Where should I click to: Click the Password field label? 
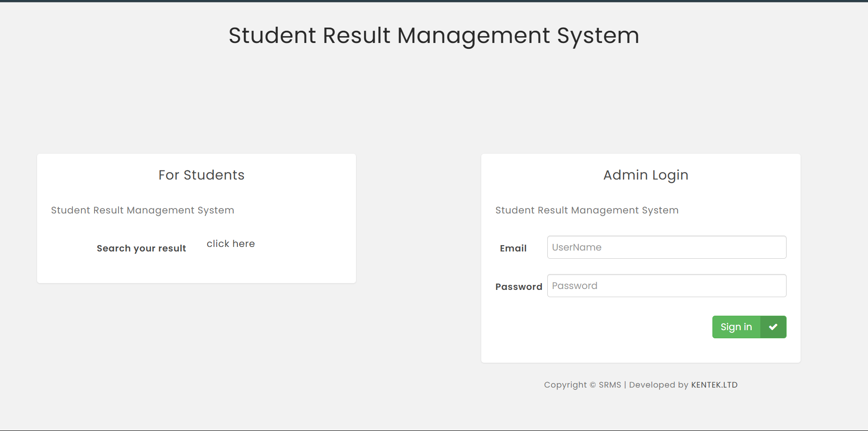[x=518, y=287]
